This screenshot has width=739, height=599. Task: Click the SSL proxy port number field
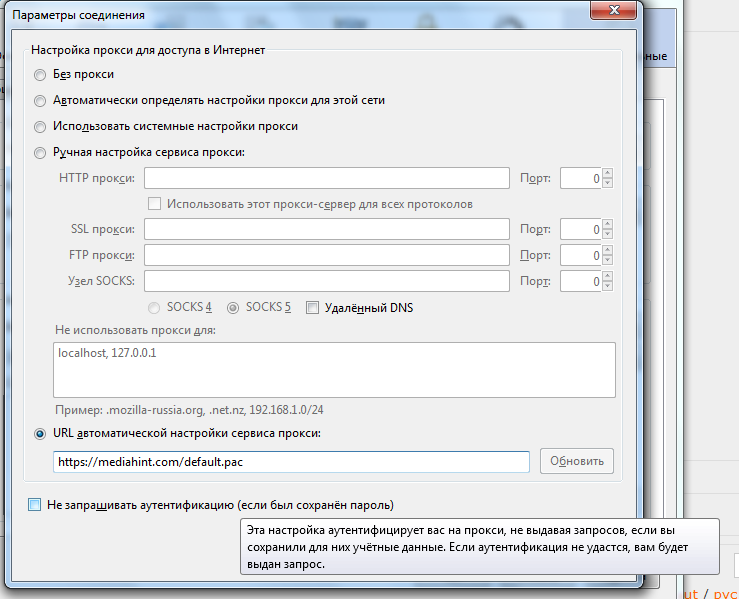pyautogui.click(x=581, y=229)
